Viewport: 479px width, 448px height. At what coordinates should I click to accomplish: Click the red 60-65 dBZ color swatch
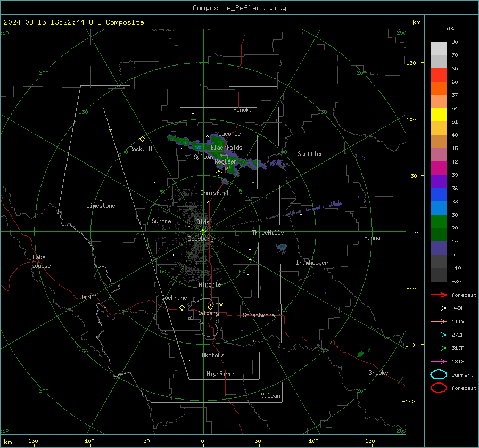pos(439,75)
